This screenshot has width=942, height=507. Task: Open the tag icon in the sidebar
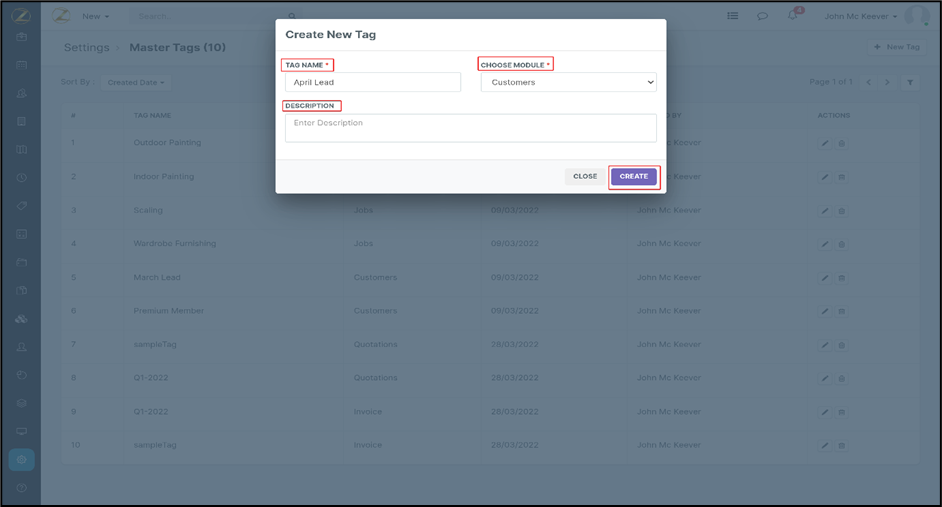22,205
